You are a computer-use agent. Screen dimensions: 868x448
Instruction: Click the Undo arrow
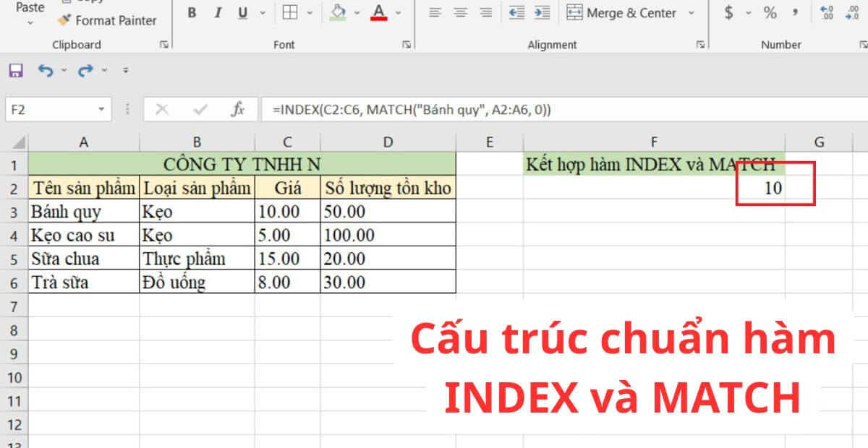point(46,70)
